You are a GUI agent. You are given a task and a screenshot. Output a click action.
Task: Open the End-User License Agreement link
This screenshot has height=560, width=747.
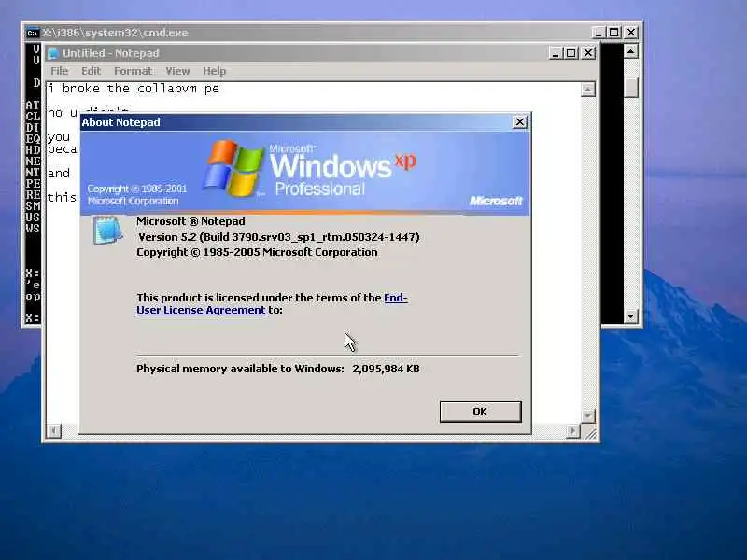pyautogui.click(x=272, y=304)
